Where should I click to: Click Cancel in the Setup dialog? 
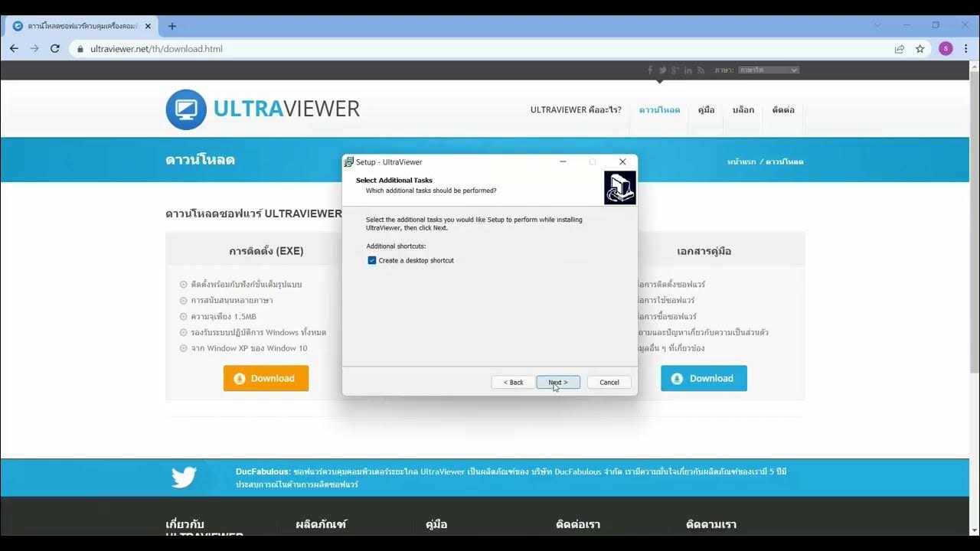(609, 382)
